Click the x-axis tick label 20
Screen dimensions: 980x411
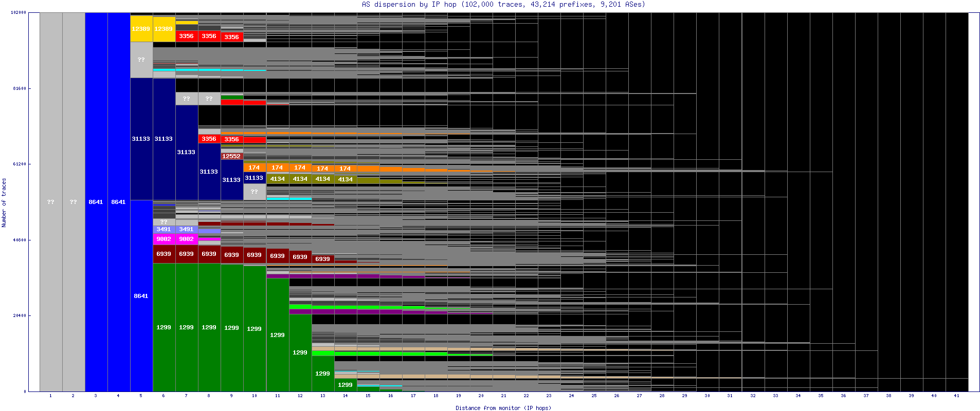pos(481,396)
